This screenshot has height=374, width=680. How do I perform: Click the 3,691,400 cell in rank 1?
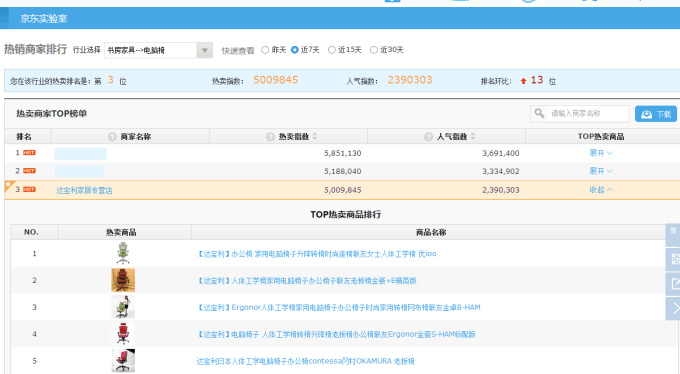coord(500,153)
